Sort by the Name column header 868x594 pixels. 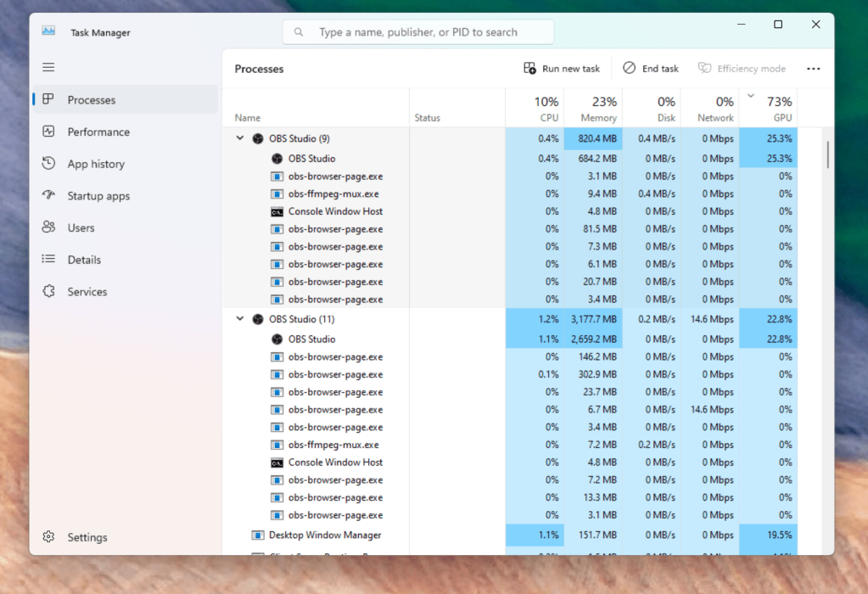[316, 108]
